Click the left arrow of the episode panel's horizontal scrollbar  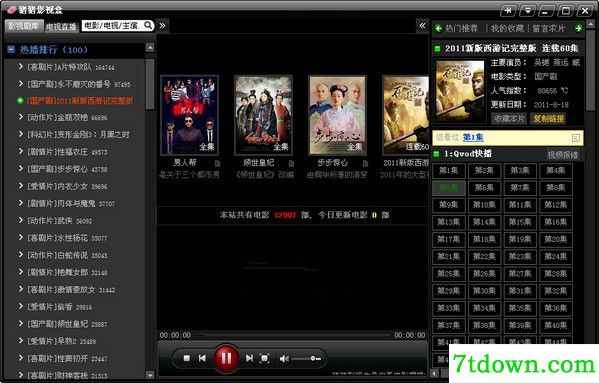(x=435, y=373)
